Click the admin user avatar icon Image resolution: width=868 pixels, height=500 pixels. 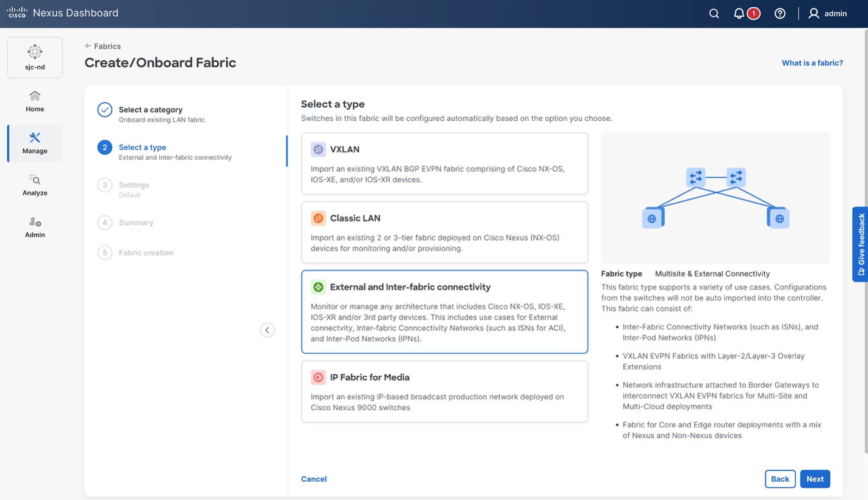click(x=814, y=13)
